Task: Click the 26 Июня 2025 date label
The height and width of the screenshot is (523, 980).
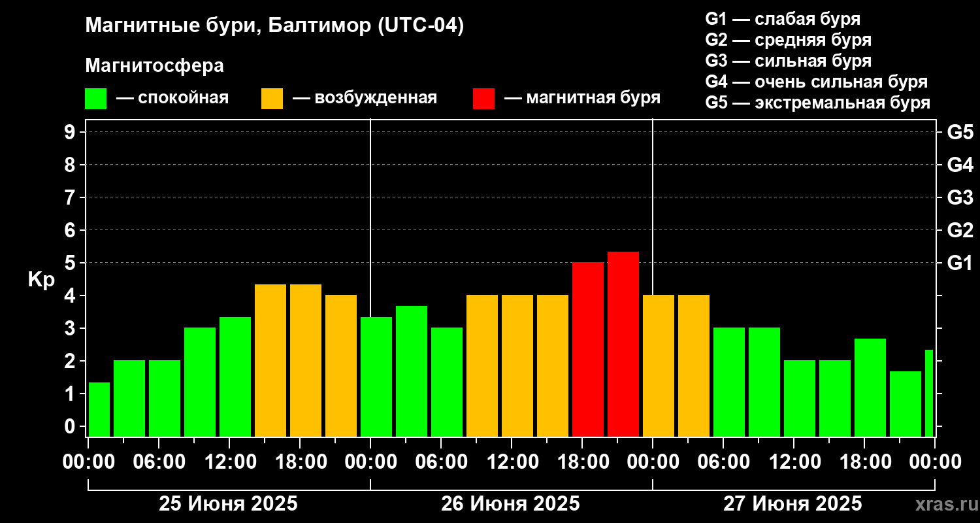Action: click(x=510, y=504)
